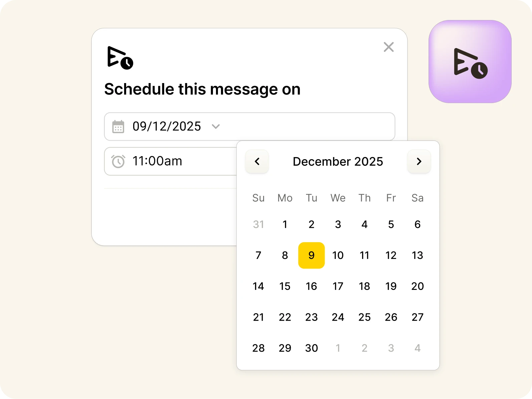Open the 11:00am time field

click(x=171, y=161)
